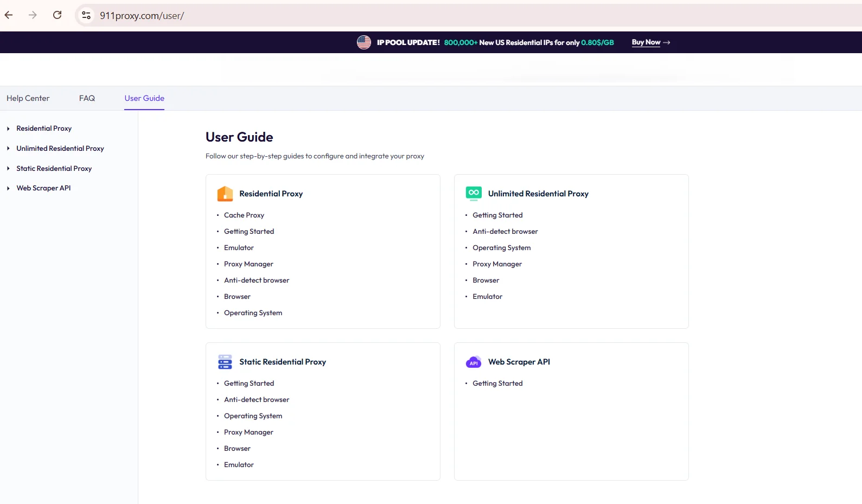Open Proxy Manager under Residential Proxy card
The width and height of the screenshot is (862, 504).
pyautogui.click(x=248, y=264)
